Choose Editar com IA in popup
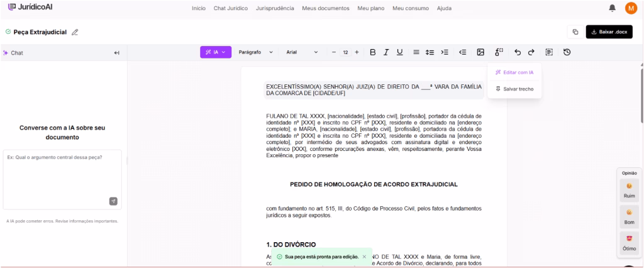The width and height of the screenshot is (644, 268). click(514, 72)
